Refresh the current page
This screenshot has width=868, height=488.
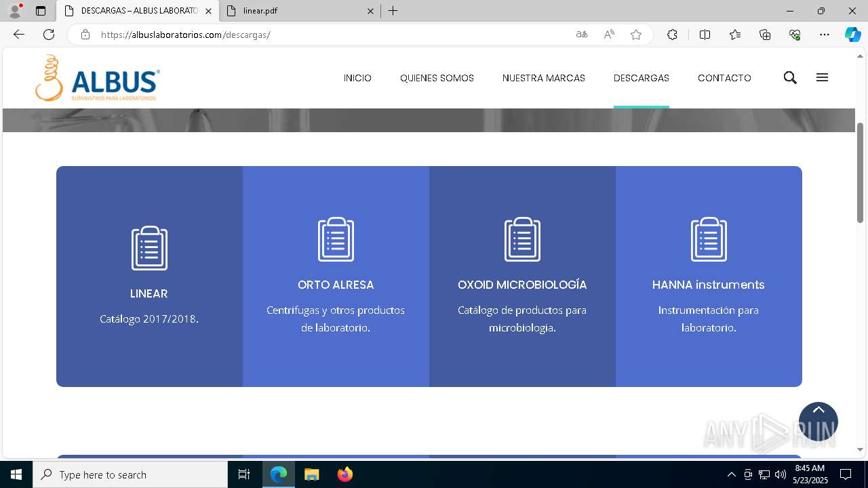tap(49, 35)
